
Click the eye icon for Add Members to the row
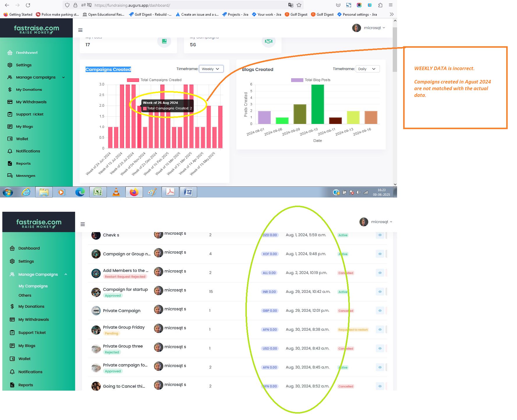coord(380,273)
